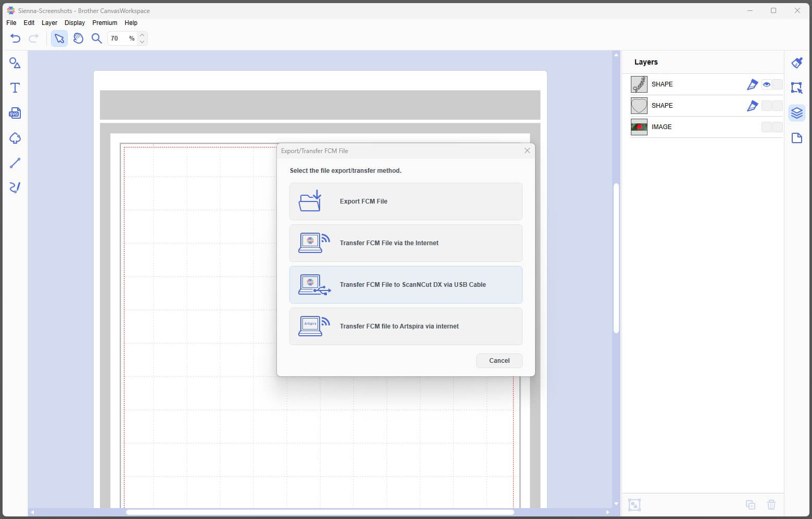Image resolution: width=812 pixels, height=519 pixels.
Task: Open the File menu
Action: 11,23
